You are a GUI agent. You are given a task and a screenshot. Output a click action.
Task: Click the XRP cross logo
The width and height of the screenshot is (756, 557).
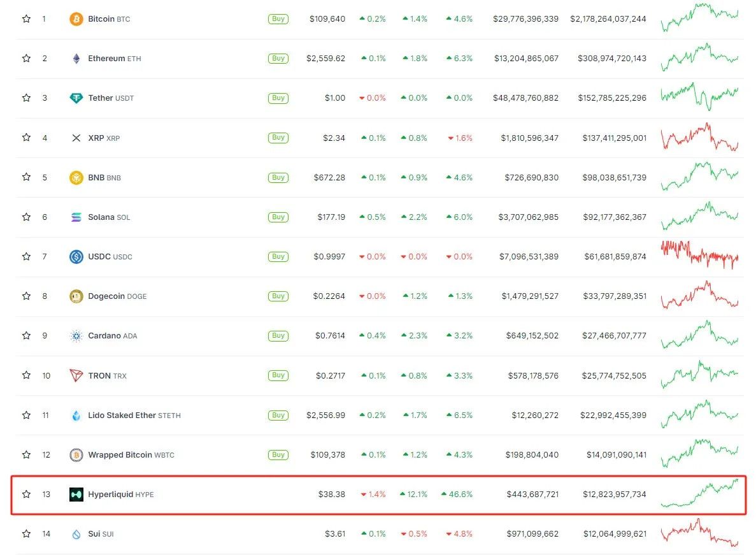tap(76, 138)
